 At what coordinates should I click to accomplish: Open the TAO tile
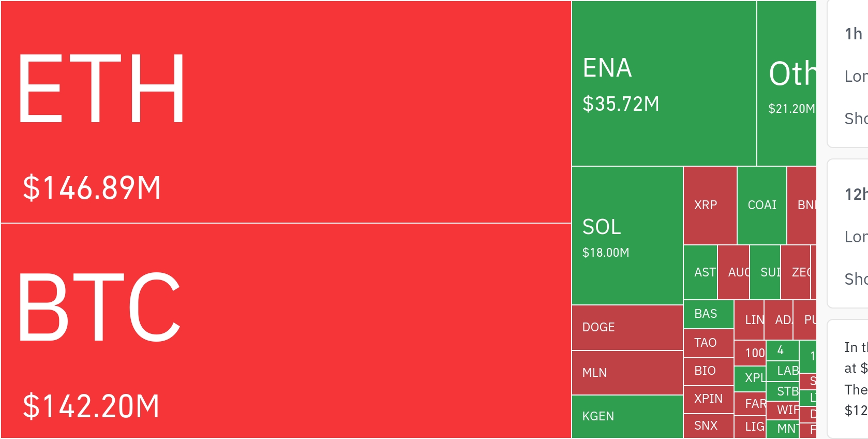click(708, 343)
